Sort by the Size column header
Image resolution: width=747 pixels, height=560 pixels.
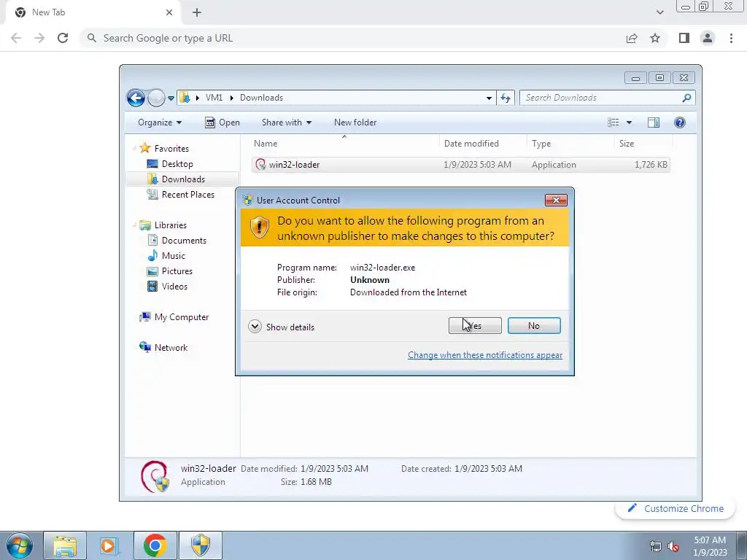(643, 144)
